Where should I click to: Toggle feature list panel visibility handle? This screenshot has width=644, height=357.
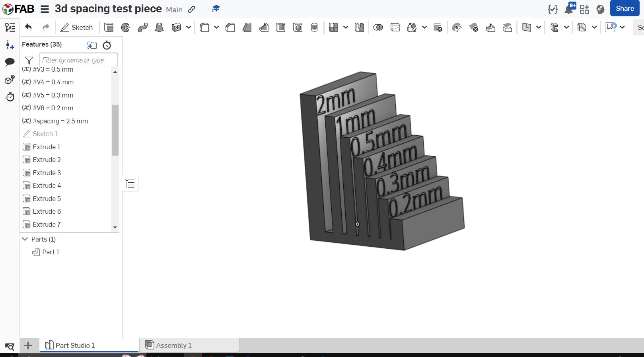[130, 183]
